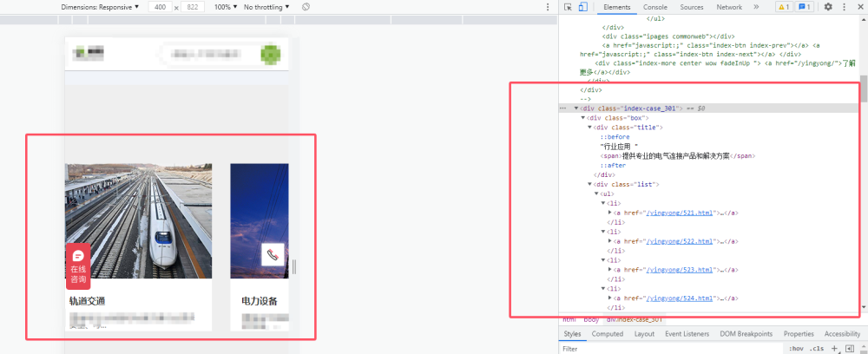The width and height of the screenshot is (868, 354).
Task: Click the /yingyong/522.html link
Action: click(x=680, y=241)
